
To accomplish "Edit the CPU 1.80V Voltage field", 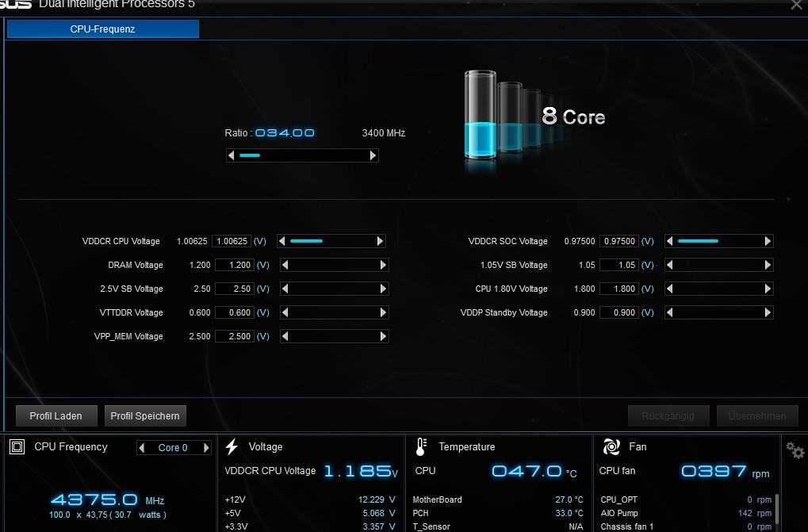I will (x=619, y=289).
